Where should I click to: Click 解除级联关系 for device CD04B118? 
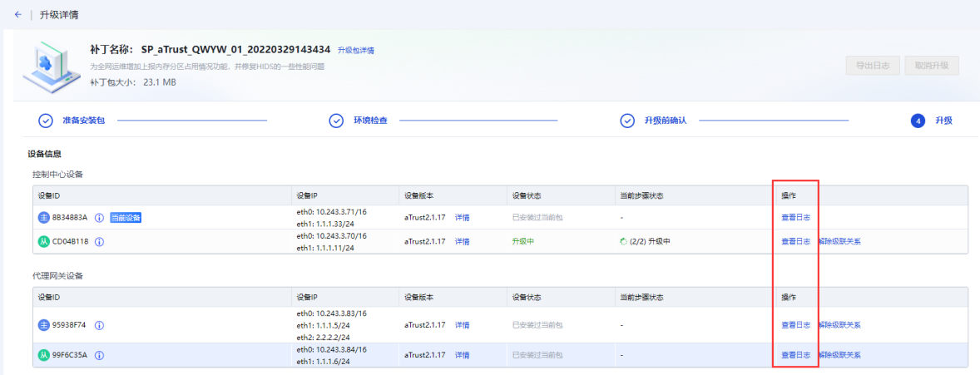[x=839, y=242]
